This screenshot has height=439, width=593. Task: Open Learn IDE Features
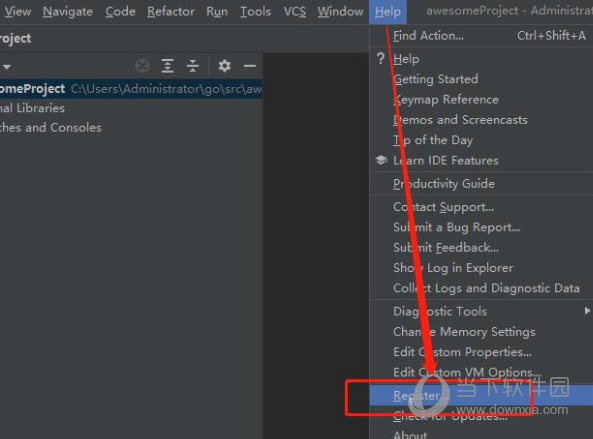(481, 161)
